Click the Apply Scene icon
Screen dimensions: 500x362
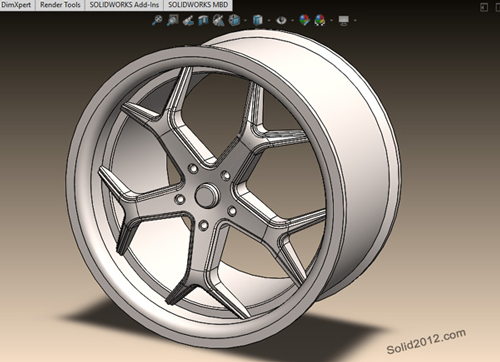[320, 20]
